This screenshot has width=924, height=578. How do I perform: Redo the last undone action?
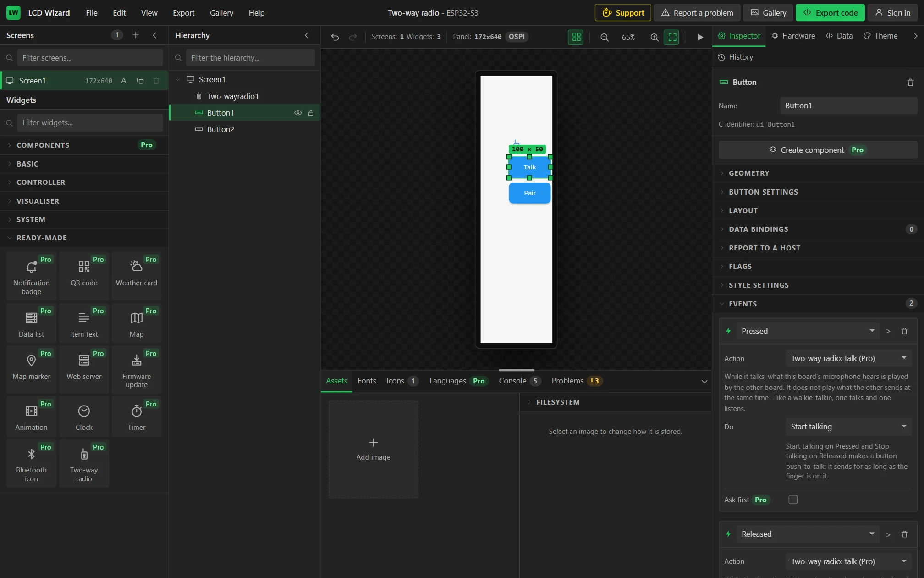(x=352, y=37)
